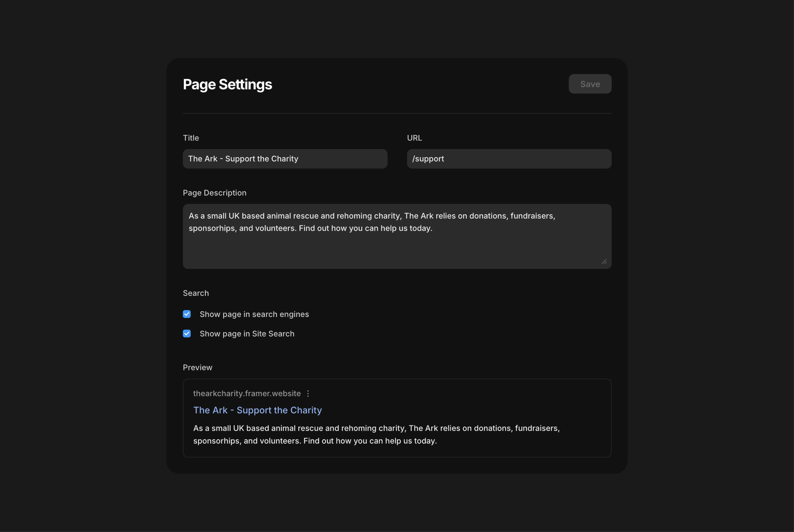Uncheck Show page in Site Search checkbox
Image resolution: width=794 pixels, height=532 pixels.
187,333
